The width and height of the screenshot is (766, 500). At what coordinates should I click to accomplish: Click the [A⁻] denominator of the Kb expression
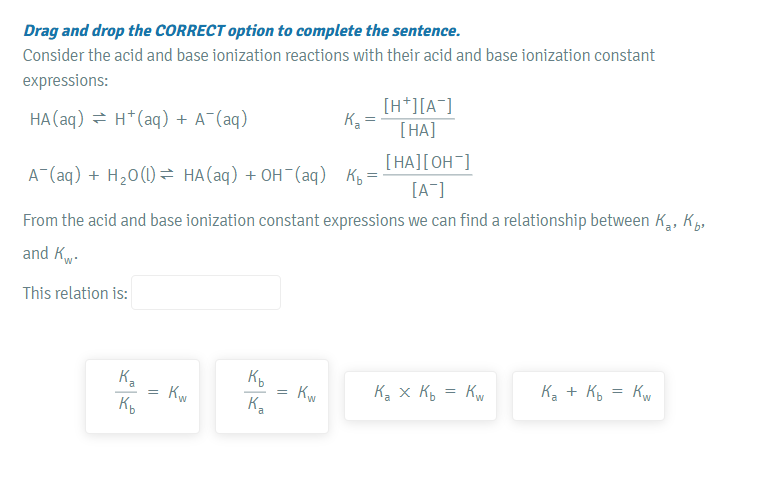(x=427, y=189)
